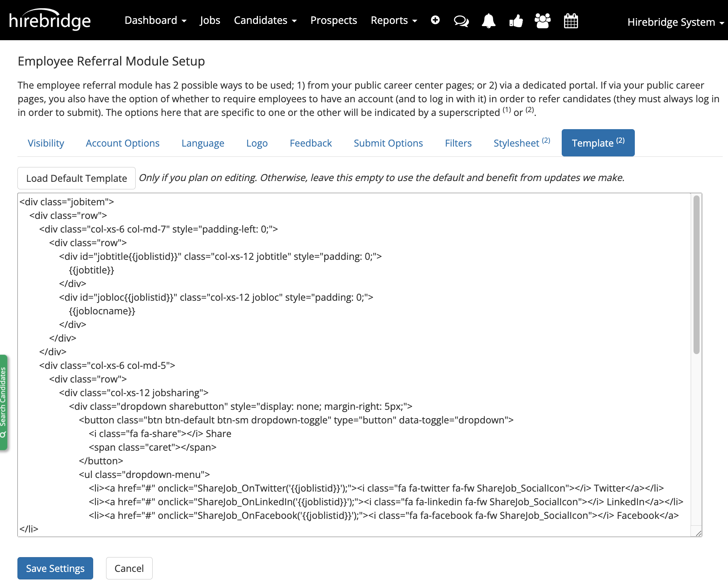
Task: Open messages using the chat bubble icon
Action: click(x=461, y=21)
